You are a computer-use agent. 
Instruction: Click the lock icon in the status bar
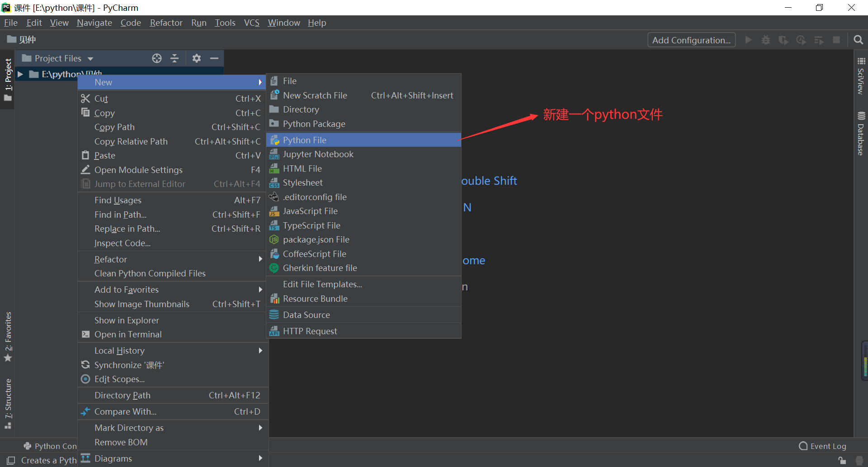coord(842,460)
